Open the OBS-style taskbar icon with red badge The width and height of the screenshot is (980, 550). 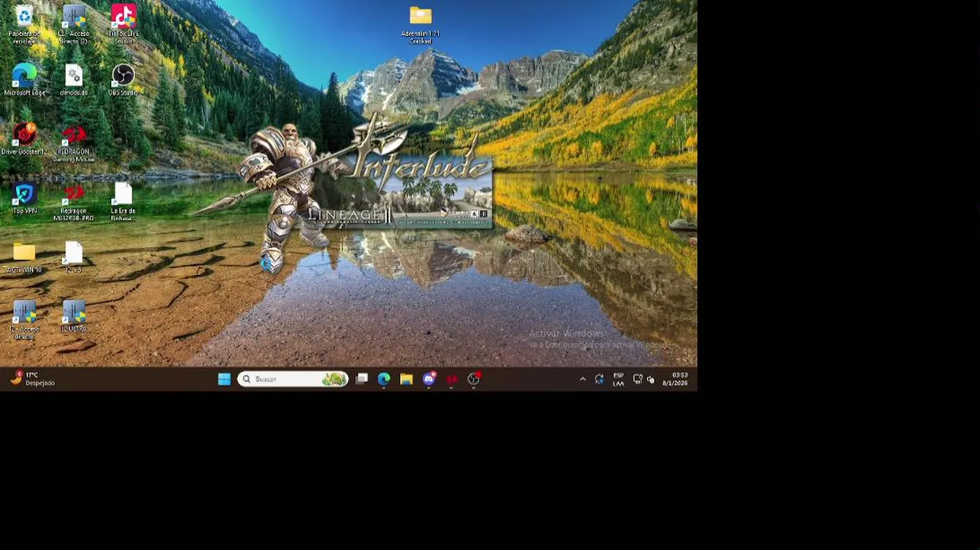point(473,379)
